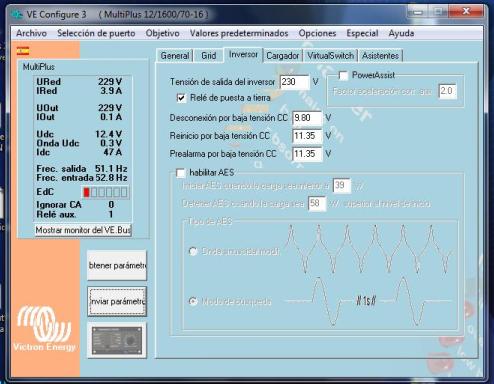Enable the PowerAssist checkbox

coord(343,75)
